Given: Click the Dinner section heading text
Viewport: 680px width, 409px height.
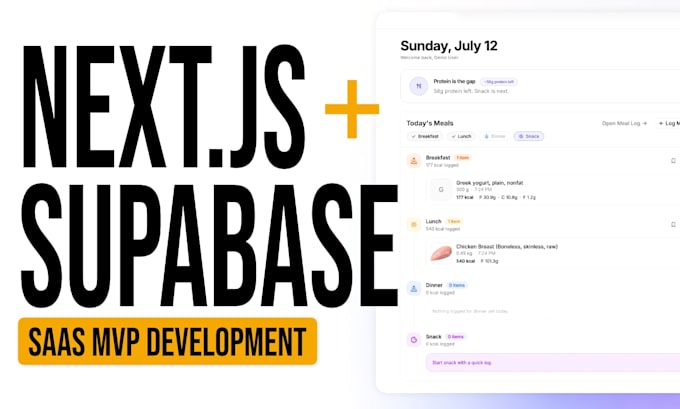Looking at the screenshot, I should (x=434, y=285).
